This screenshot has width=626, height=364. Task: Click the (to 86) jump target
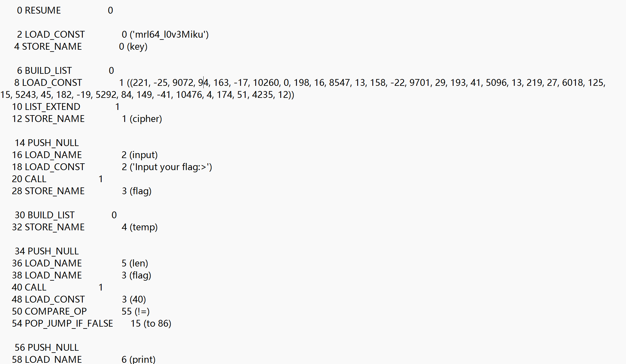[157, 324]
